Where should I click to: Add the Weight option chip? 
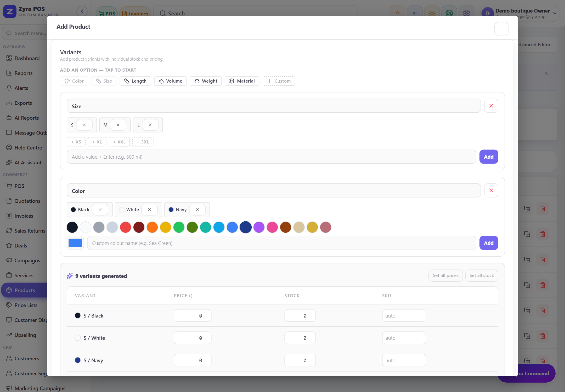coord(206,81)
